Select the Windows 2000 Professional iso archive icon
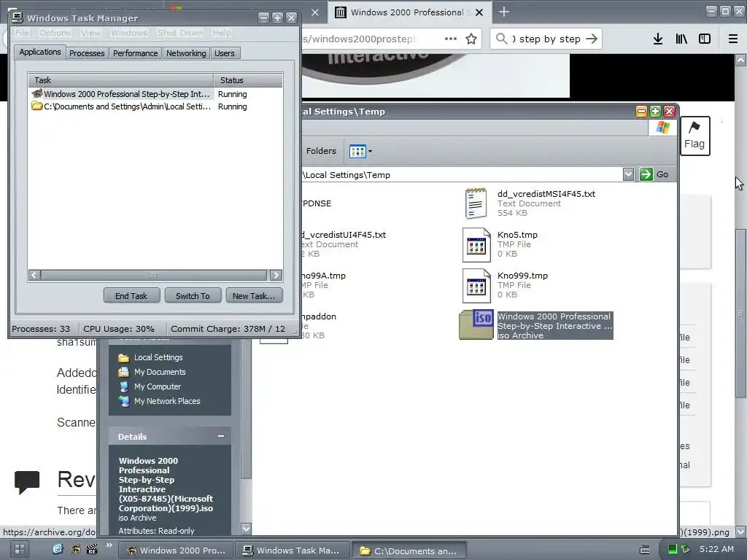747x560 pixels. coord(476,324)
